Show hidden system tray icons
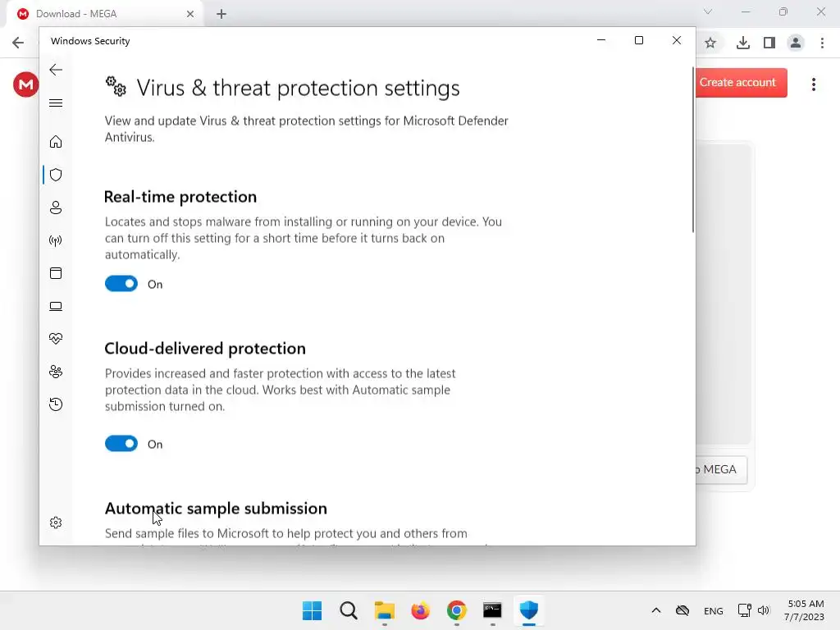 click(655, 610)
